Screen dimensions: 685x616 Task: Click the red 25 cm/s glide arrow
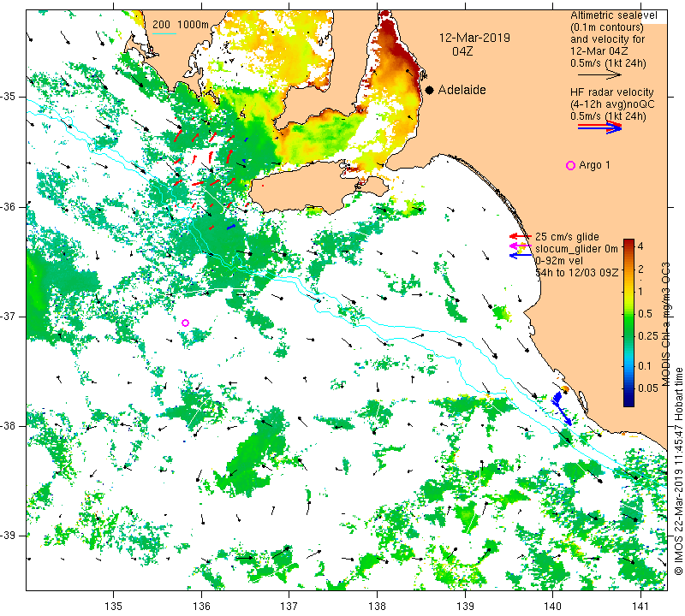521,236
